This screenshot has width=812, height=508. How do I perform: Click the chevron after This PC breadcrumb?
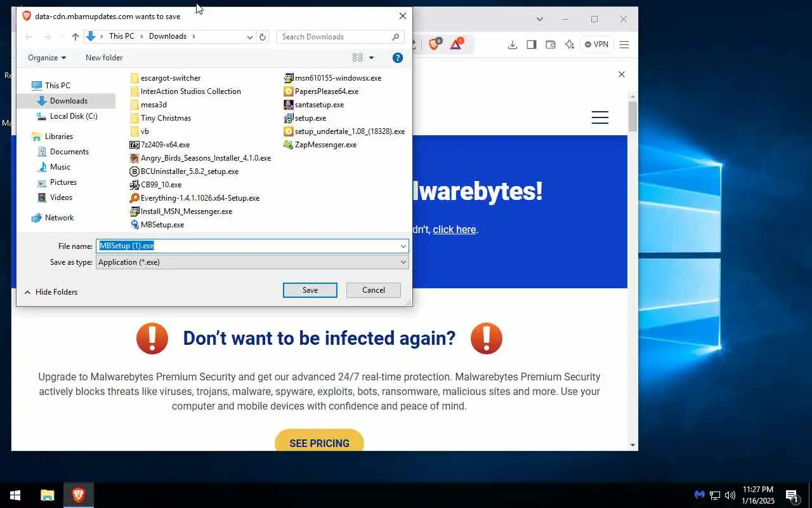(x=142, y=37)
